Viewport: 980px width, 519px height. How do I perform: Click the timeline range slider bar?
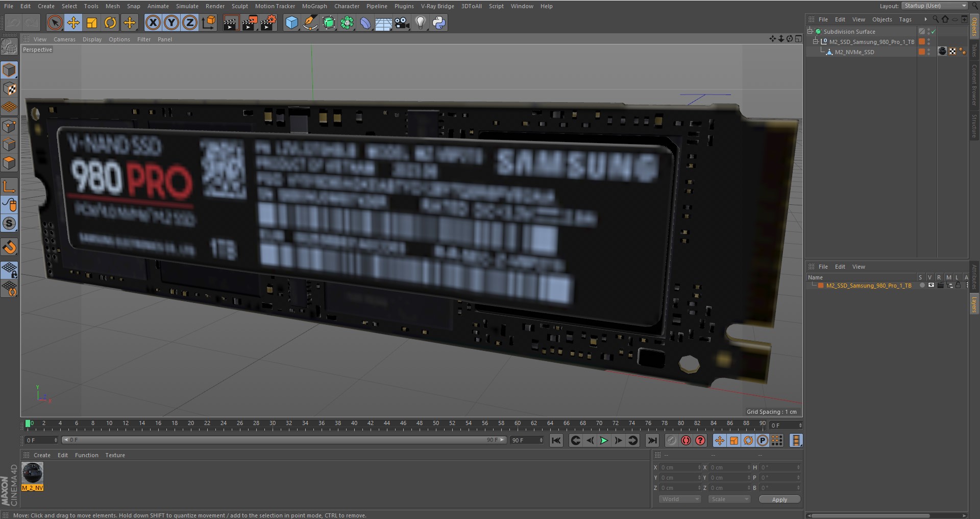pyautogui.click(x=284, y=440)
